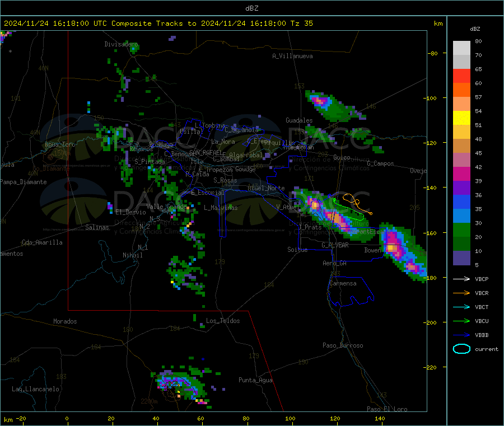Click the blue VBBB arrow legend icon
504x426 pixels.
[461, 335]
